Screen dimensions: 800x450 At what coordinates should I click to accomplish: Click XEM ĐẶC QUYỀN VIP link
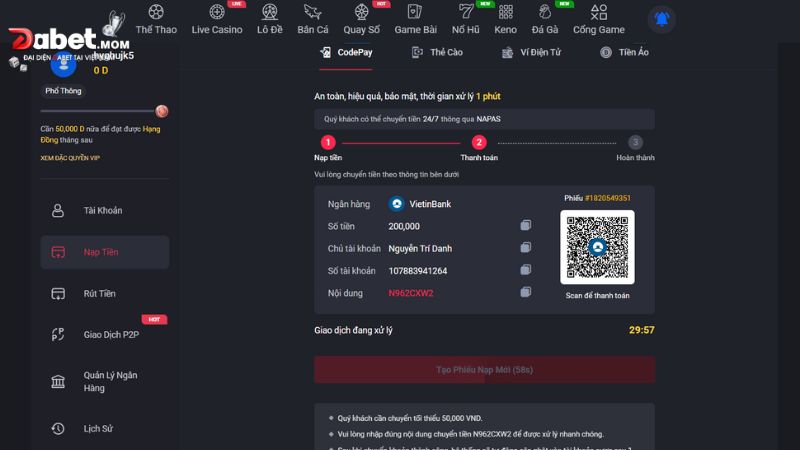coord(70,158)
